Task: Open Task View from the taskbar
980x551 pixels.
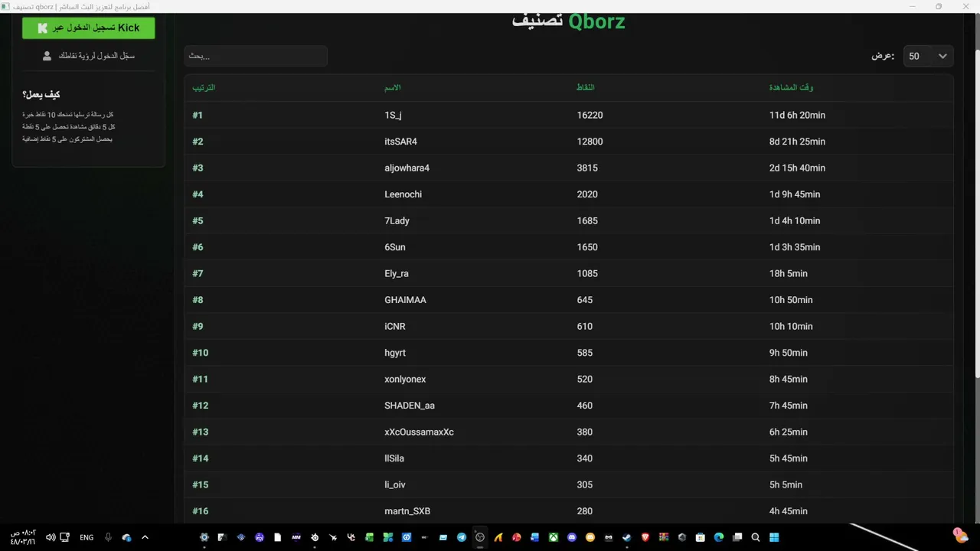Action: (737, 537)
